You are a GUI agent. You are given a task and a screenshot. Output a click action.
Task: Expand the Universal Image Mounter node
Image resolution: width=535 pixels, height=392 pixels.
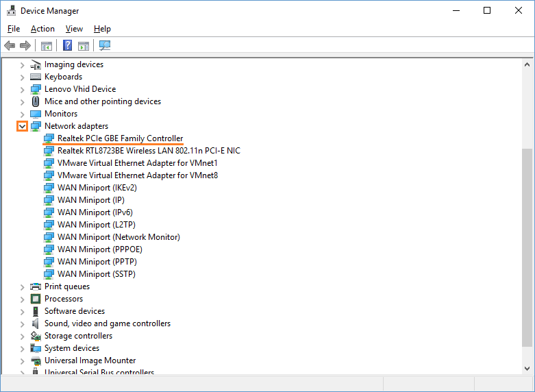22,361
